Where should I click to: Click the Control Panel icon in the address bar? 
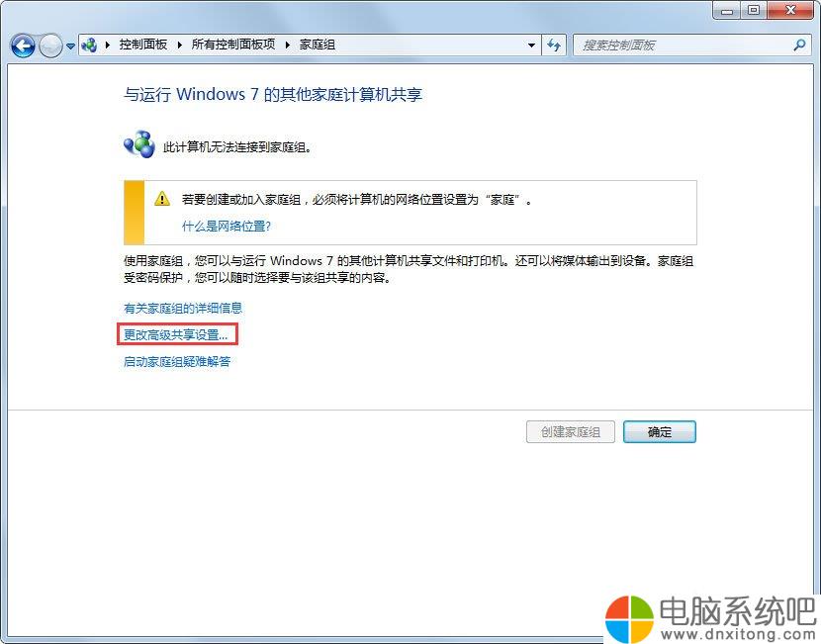pos(89,46)
